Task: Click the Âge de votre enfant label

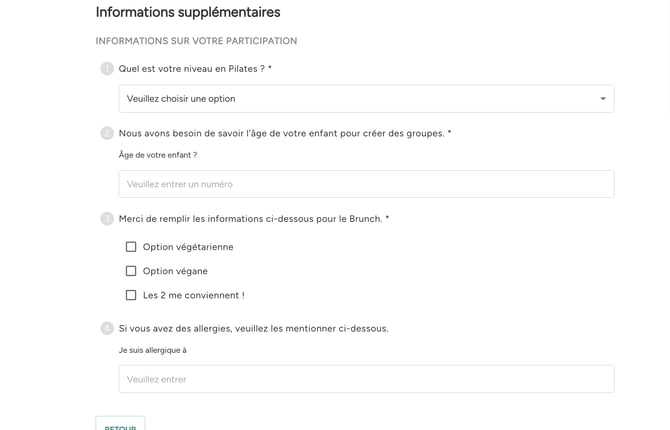Action: tap(158, 155)
